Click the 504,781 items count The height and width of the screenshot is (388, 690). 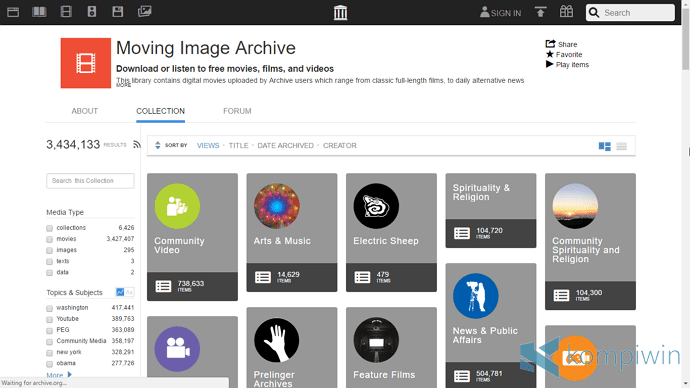pos(489,373)
